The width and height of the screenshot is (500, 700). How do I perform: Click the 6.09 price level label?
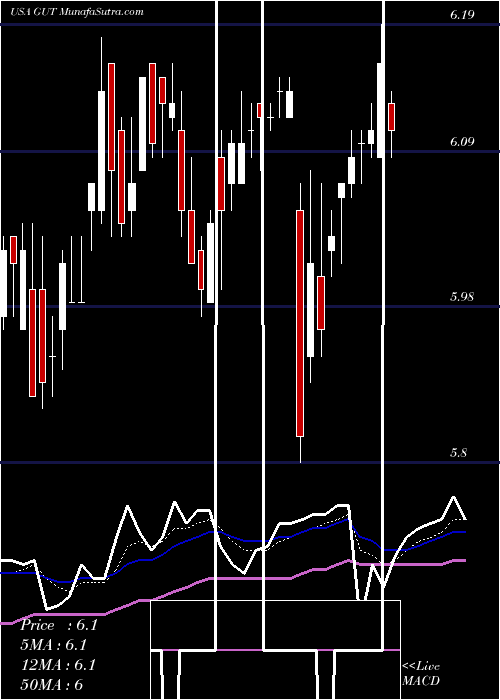[462, 142]
